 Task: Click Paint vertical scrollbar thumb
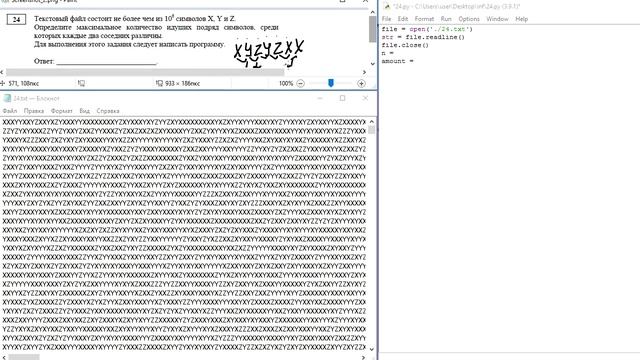coord(372,29)
